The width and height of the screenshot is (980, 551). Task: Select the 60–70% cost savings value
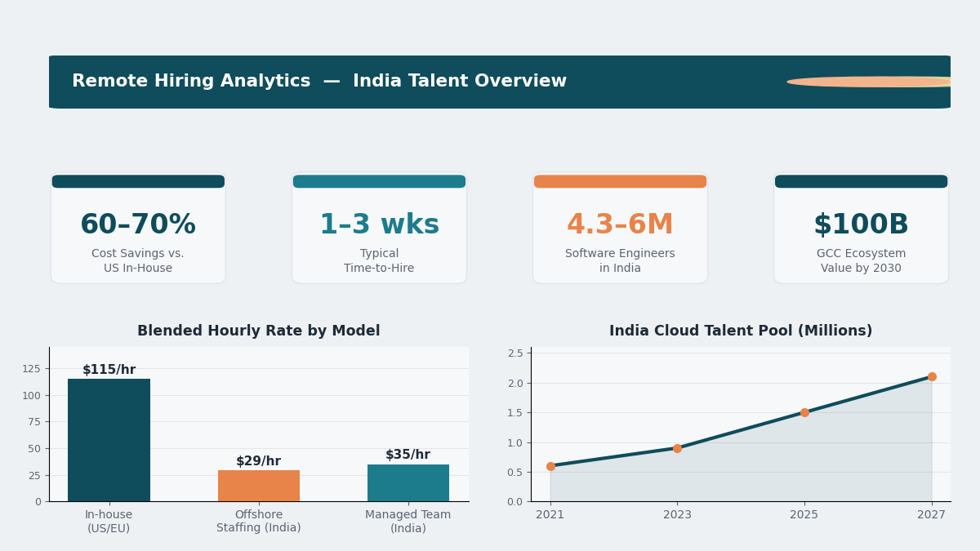point(138,225)
